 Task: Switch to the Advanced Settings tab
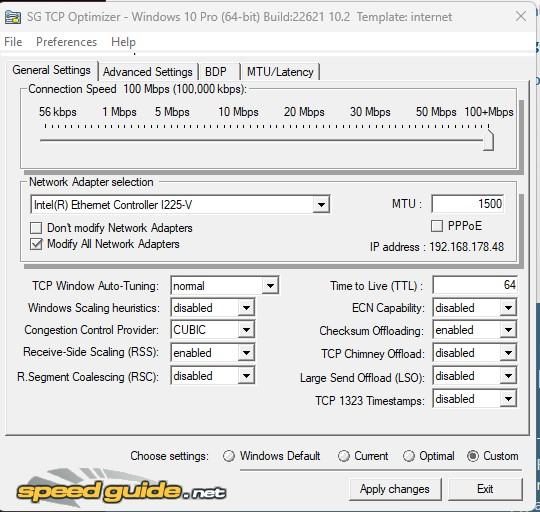[148, 72]
